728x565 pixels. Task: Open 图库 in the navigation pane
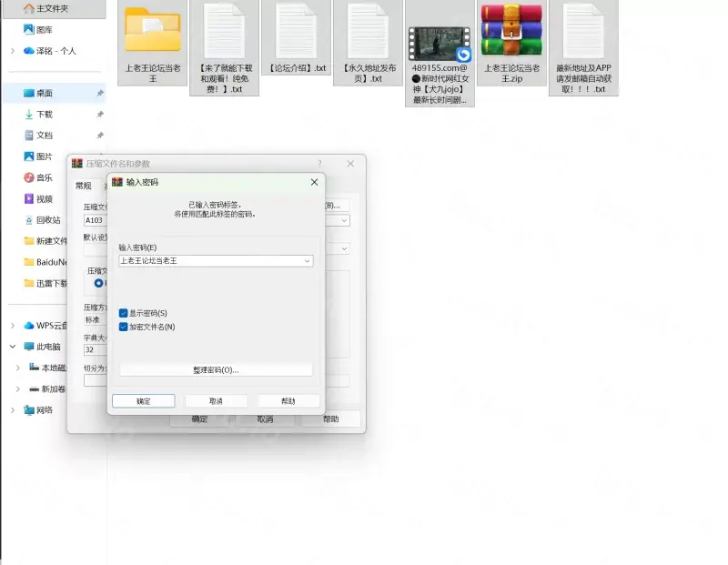click(44, 30)
